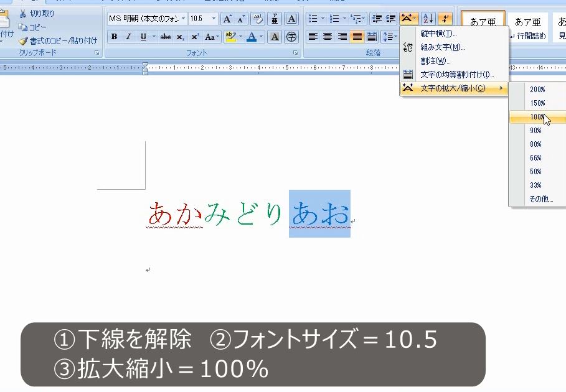Click the Multilevel List icon
Image resolution: width=566 pixels, height=392 pixels.
point(356,19)
